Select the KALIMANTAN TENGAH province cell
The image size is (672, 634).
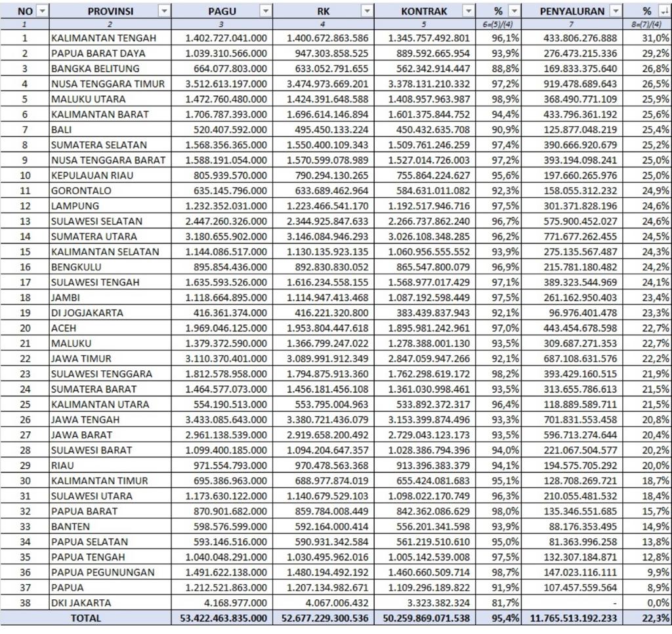click(109, 38)
